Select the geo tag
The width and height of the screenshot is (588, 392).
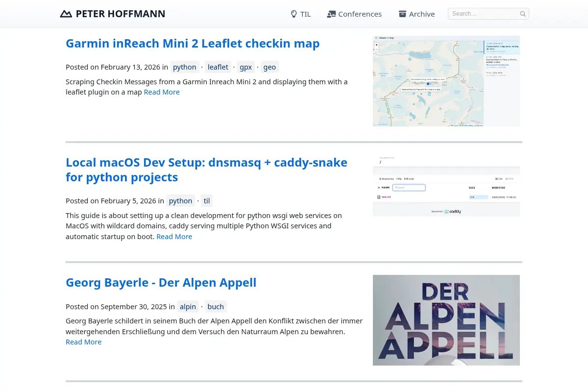[269, 67]
